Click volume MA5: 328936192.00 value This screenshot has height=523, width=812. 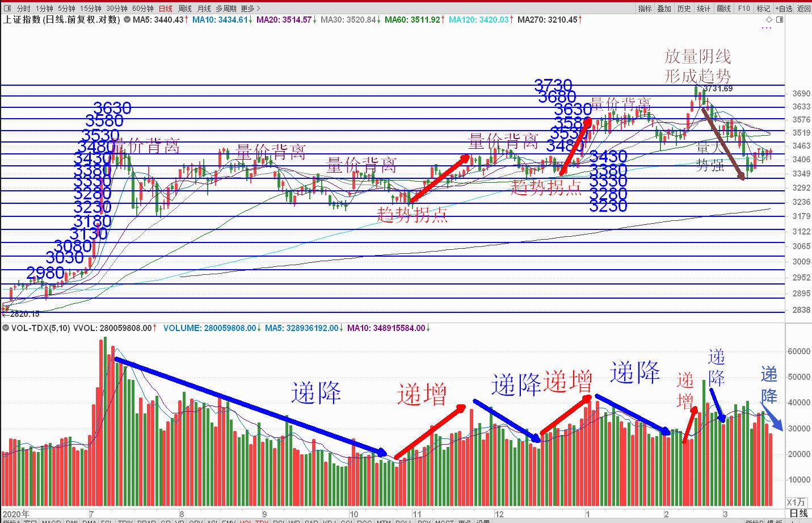(304, 328)
